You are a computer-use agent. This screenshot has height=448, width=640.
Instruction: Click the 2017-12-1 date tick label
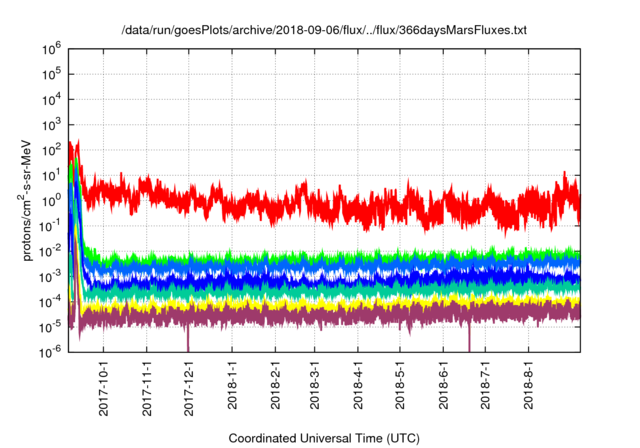189,384
